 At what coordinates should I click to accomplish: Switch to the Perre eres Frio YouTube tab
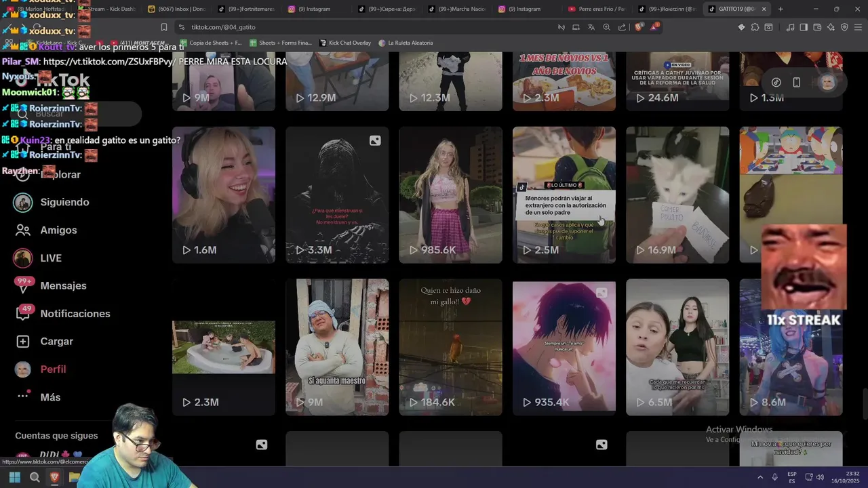[597, 9]
